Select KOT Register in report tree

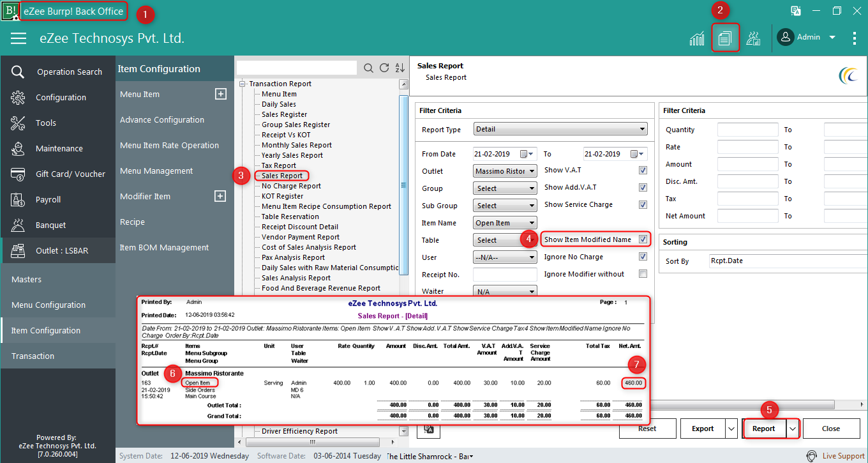283,196
